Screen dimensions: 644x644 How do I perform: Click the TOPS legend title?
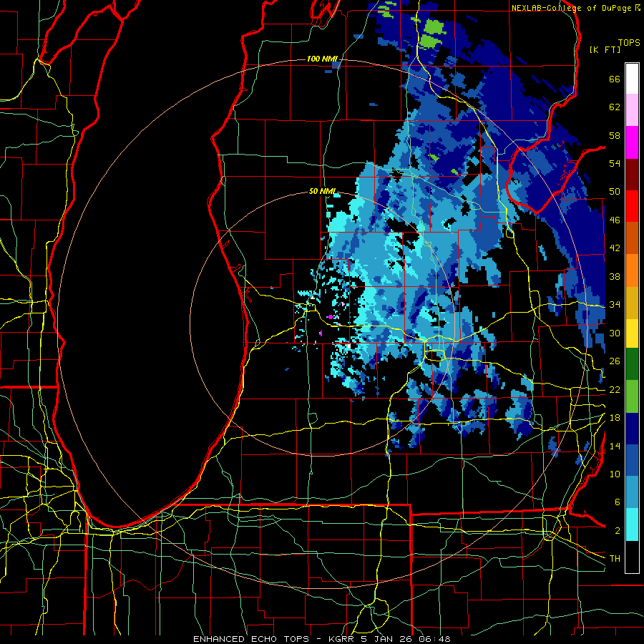point(629,43)
